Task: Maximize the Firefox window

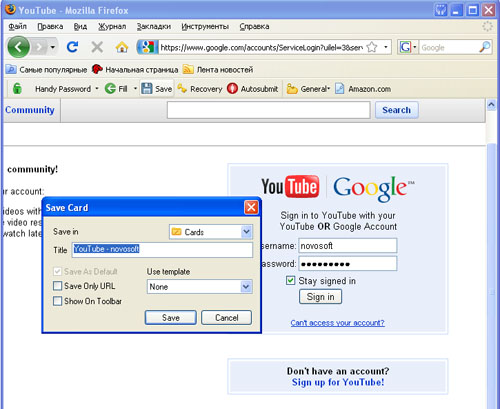Action: pos(473,10)
